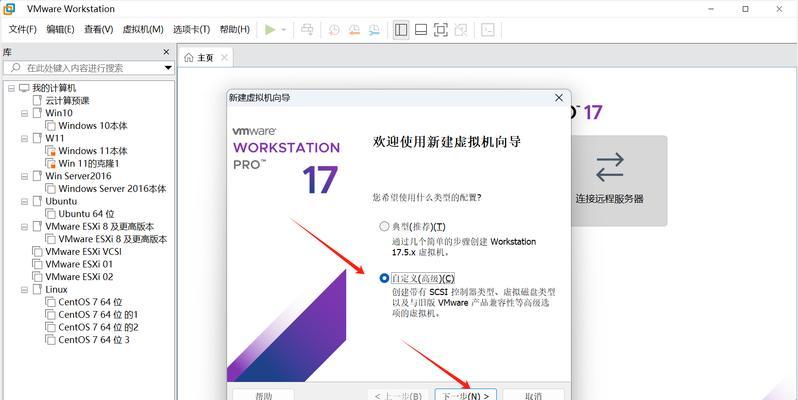
Task: Collapse the Linux folder node
Action: (24, 290)
